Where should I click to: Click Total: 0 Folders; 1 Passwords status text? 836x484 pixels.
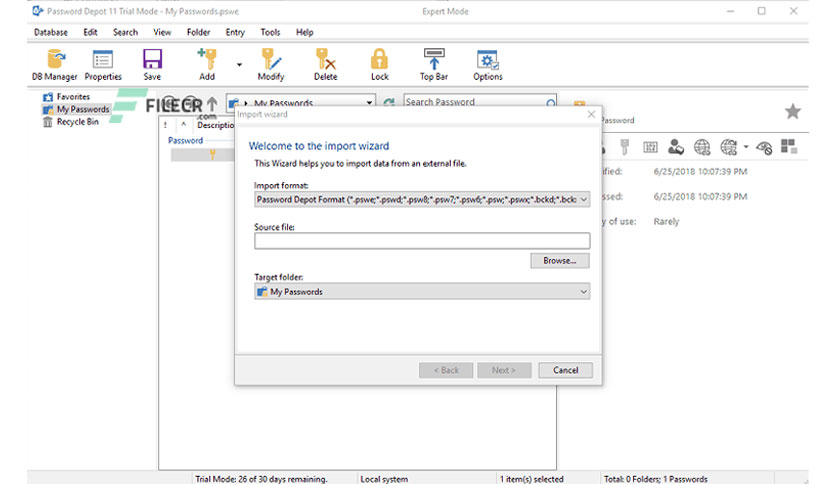655,479
